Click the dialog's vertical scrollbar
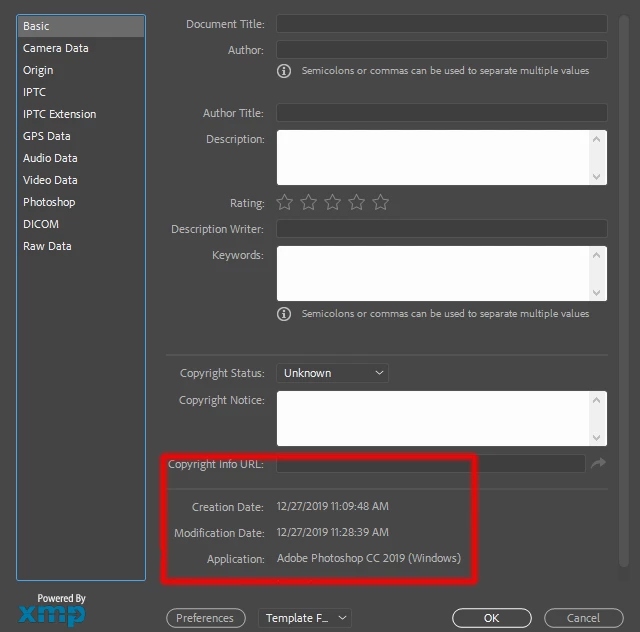 [623, 292]
